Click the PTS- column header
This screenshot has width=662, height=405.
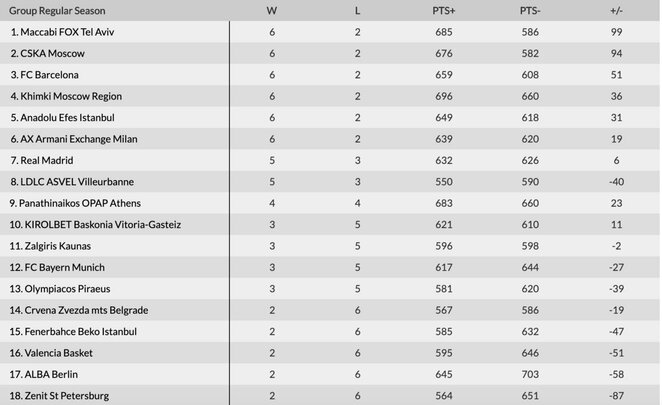(530, 10)
